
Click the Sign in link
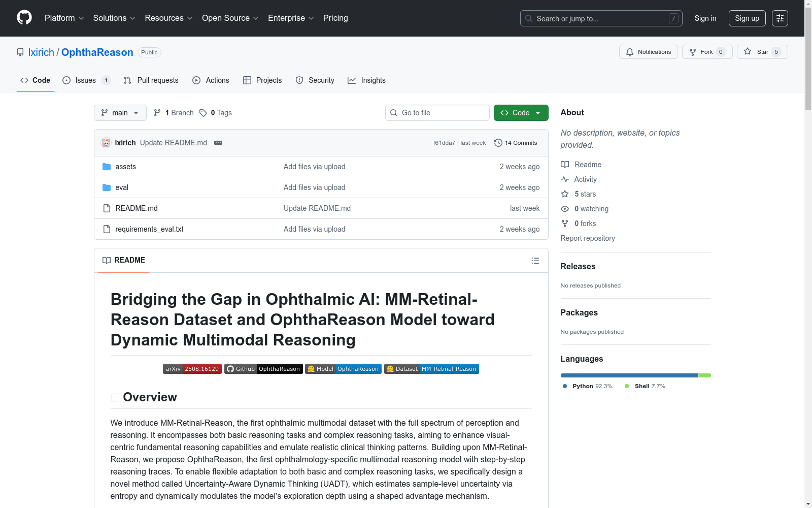pyautogui.click(x=705, y=18)
